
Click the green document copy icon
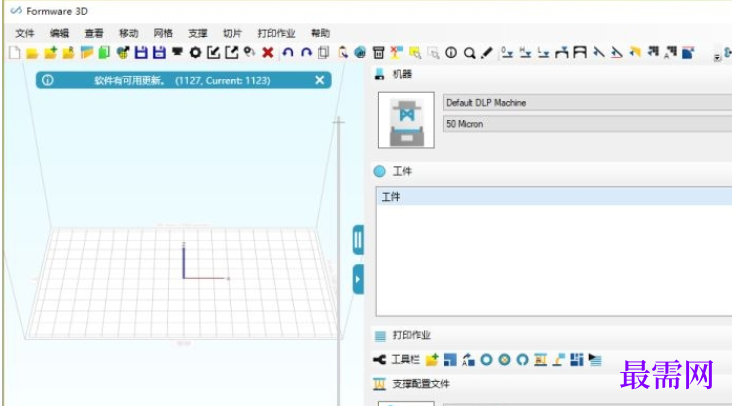pyautogui.click(x=104, y=53)
